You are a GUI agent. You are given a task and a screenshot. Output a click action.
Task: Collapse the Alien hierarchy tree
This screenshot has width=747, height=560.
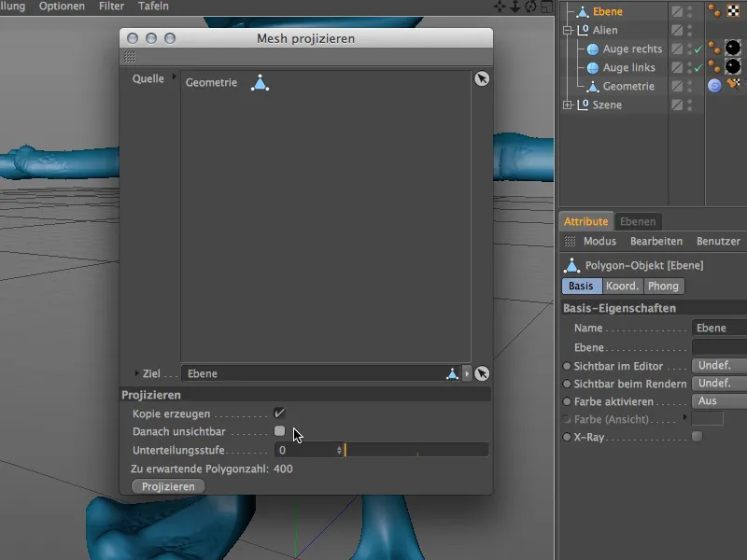568,30
